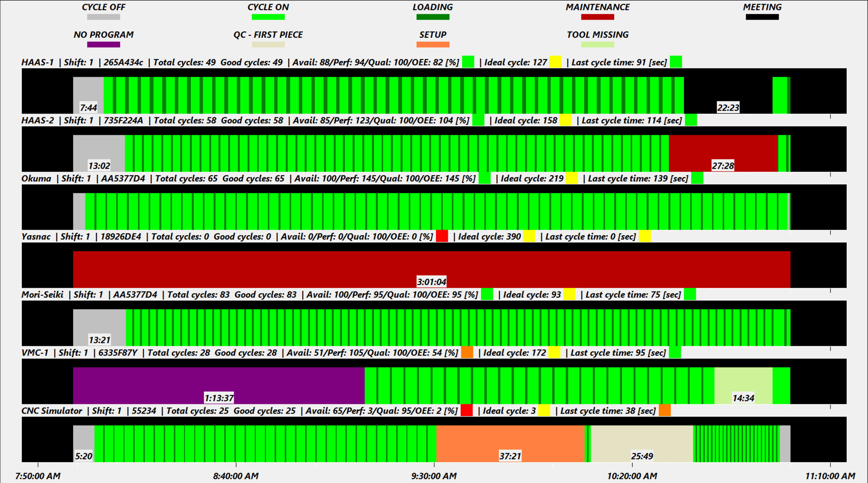Click Yasnac red OEE status indicator
This screenshot has height=483, width=868.
[442, 236]
